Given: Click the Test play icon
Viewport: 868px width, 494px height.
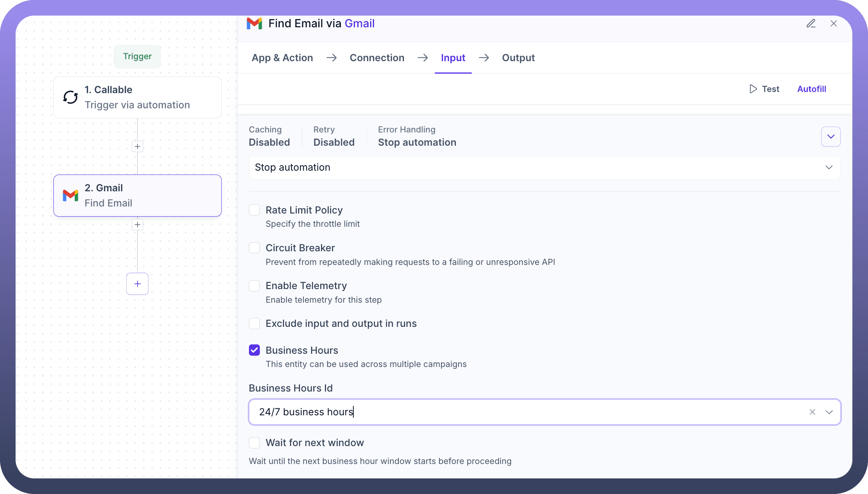Looking at the screenshot, I should coord(753,89).
